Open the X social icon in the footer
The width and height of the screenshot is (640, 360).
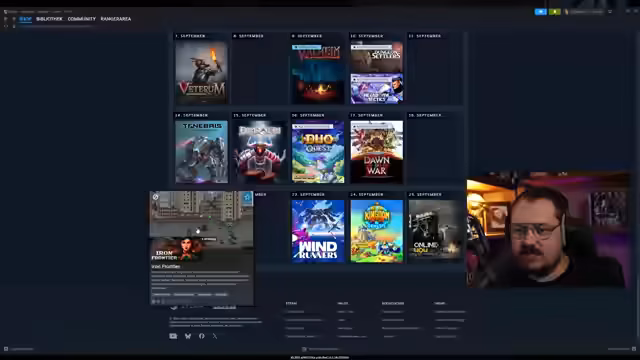[x=215, y=336]
